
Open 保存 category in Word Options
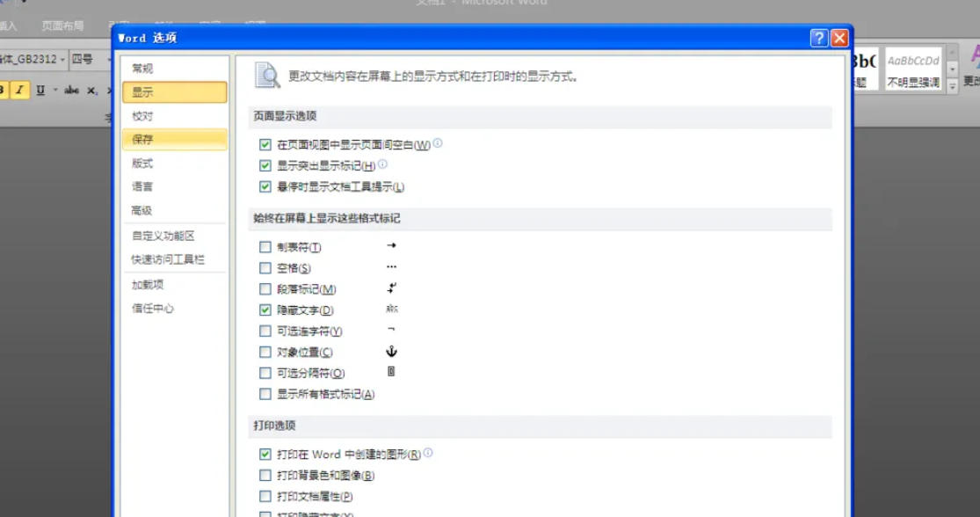[175, 140]
